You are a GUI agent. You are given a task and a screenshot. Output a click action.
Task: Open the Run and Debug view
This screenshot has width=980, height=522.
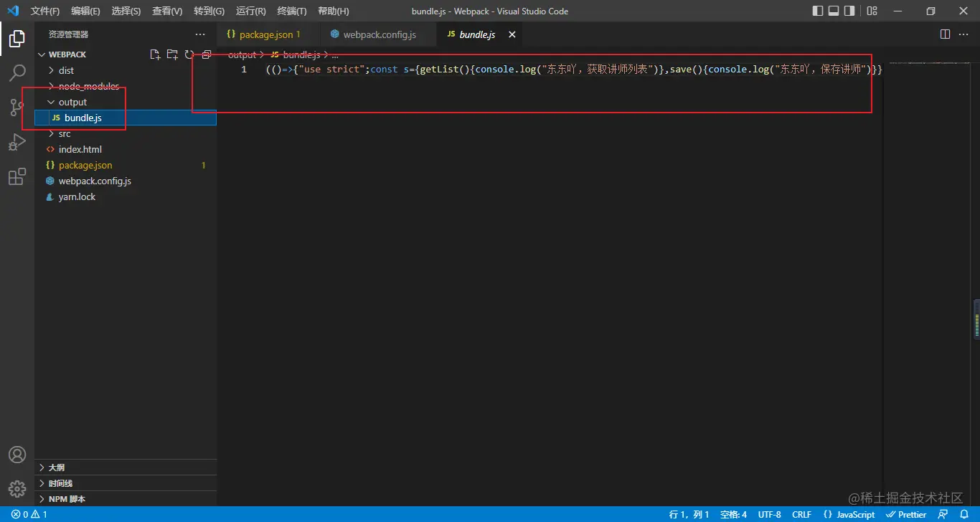pyautogui.click(x=17, y=142)
